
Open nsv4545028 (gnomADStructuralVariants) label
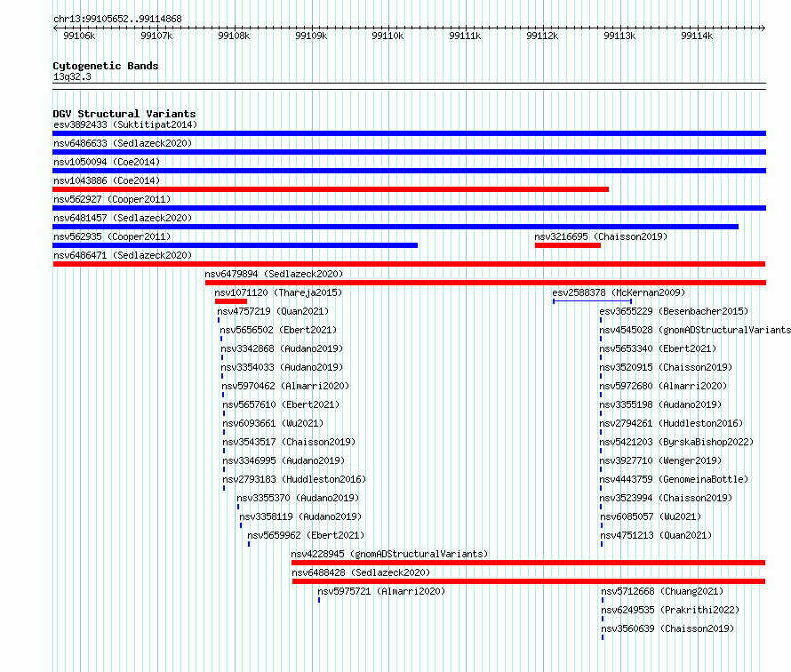(695, 330)
